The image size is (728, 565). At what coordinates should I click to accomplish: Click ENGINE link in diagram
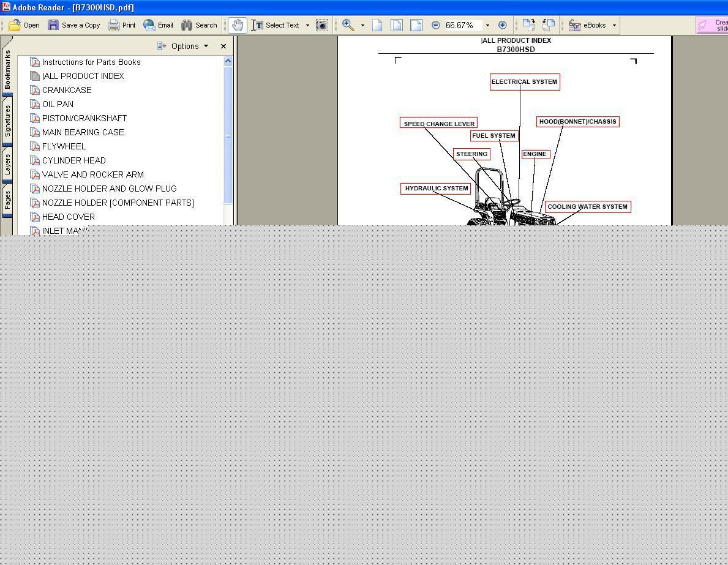(x=535, y=154)
